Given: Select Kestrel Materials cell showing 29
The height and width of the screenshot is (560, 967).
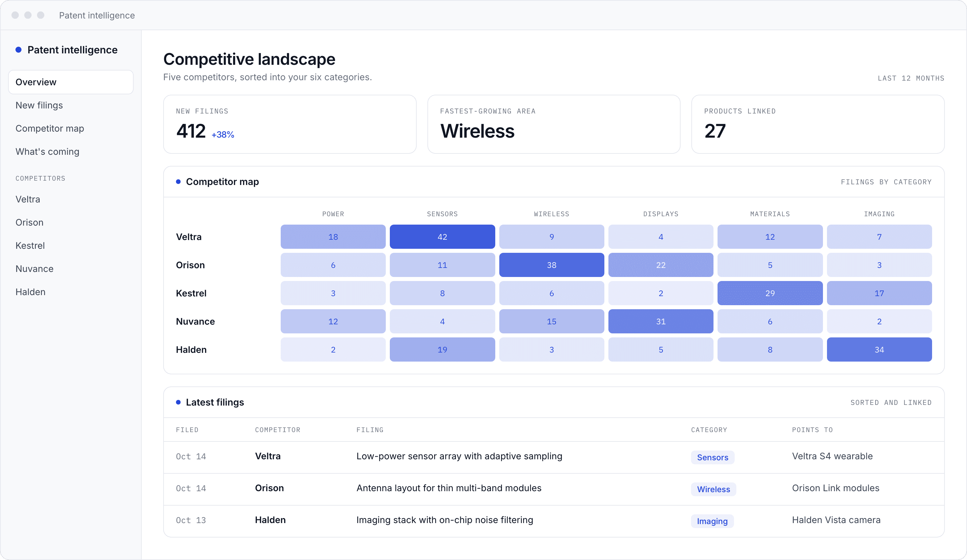Looking at the screenshot, I should pyautogui.click(x=770, y=293).
